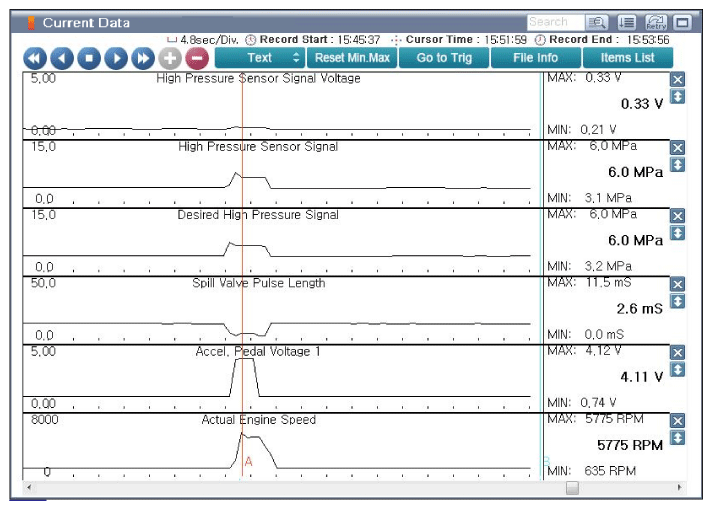Screen dimensions: 712x510
Task: Stop the data playback
Action: click(89, 58)
